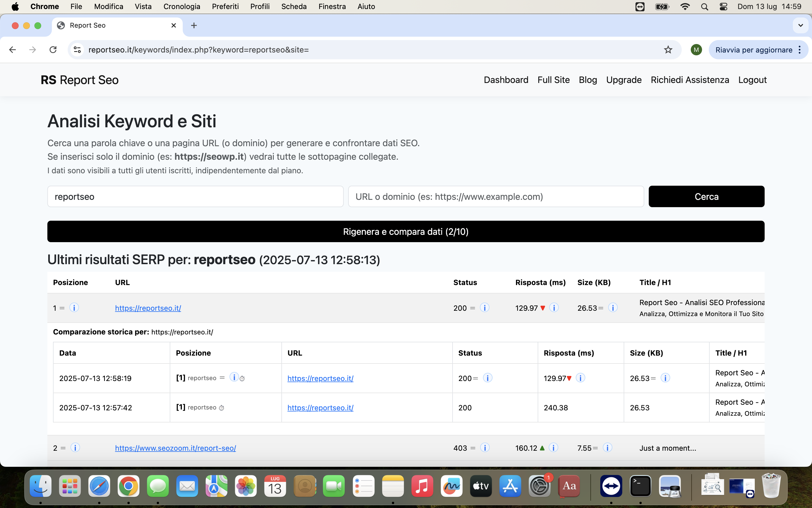Go back using browser back arrow

(12, 50)
